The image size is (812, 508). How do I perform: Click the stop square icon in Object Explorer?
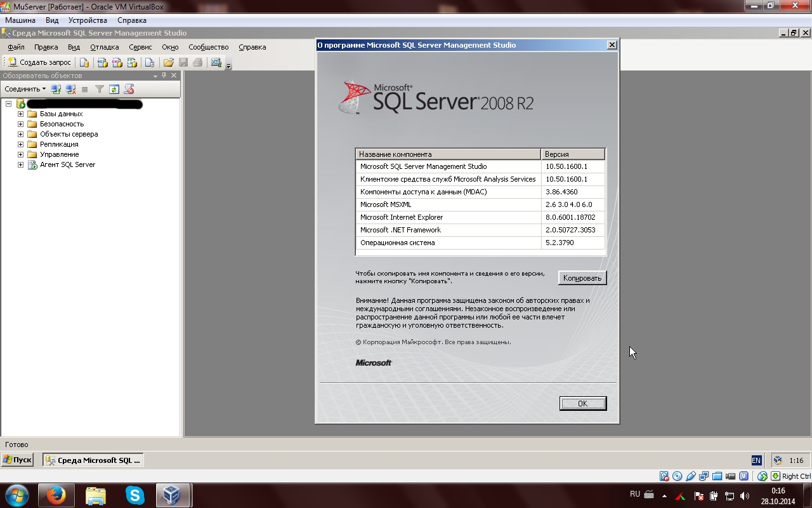click(85, 89)
